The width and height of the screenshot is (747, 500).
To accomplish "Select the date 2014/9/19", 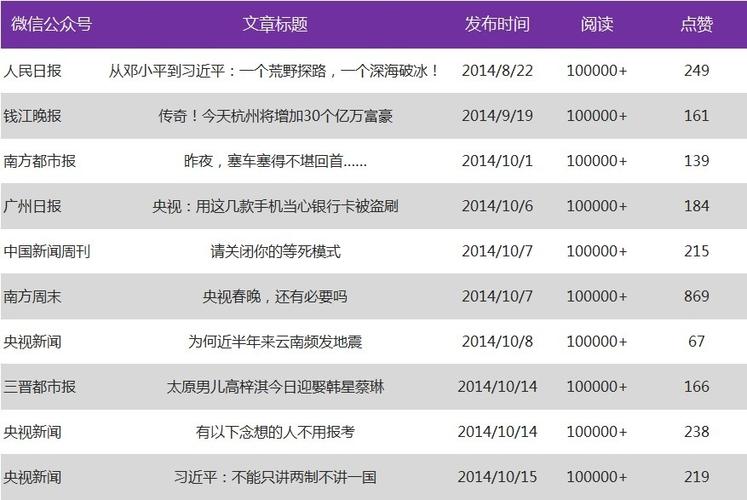I will click(497, 116).
